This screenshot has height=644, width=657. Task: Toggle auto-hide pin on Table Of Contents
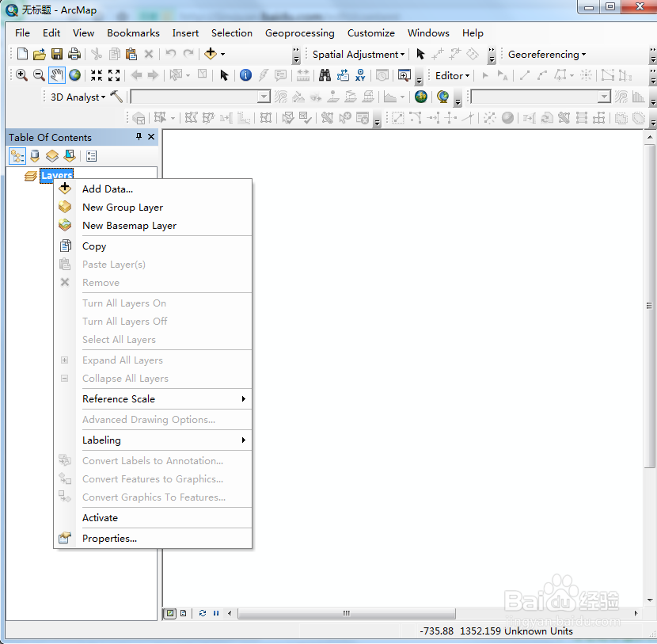click(x=139, y=137)
